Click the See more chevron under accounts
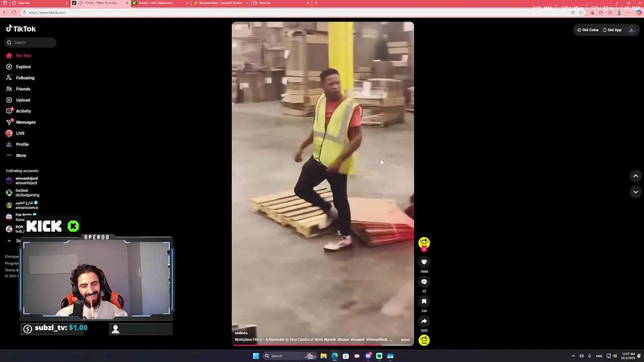This screenshot has height=362, width=644. 9,241
